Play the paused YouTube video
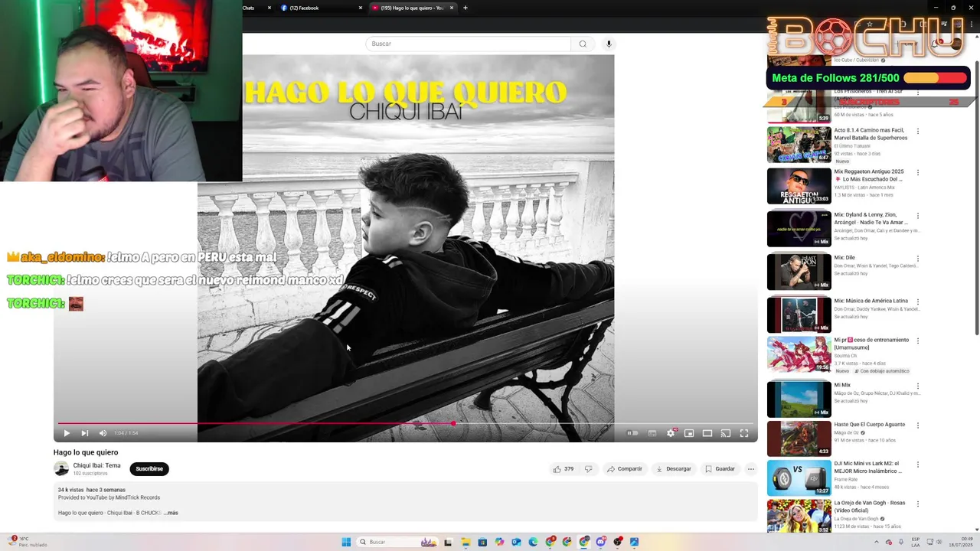Image resolution: width=980 pixels, height=551 pixels. pyautogui.click(x=67, y=433)
